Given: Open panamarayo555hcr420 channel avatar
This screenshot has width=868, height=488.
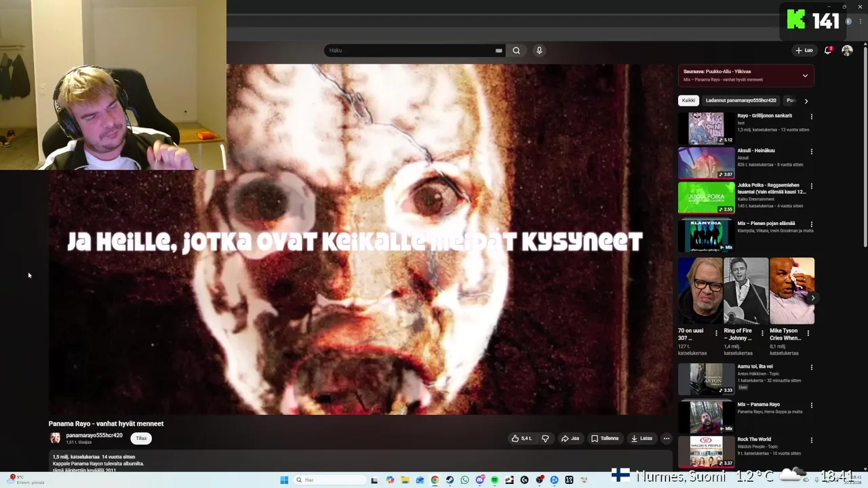Looking at the screenshot, I should coord(55,438).
